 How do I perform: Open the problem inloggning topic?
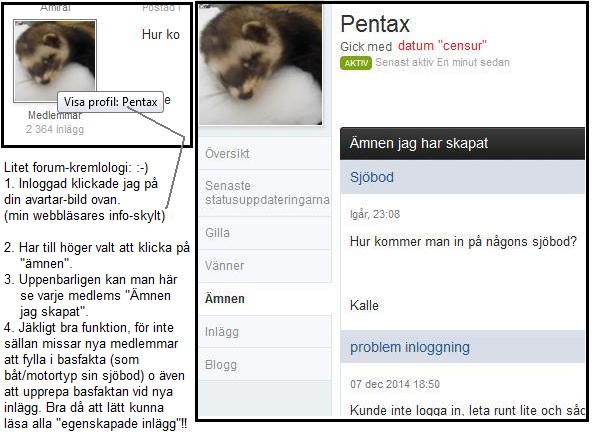[410, 347]
